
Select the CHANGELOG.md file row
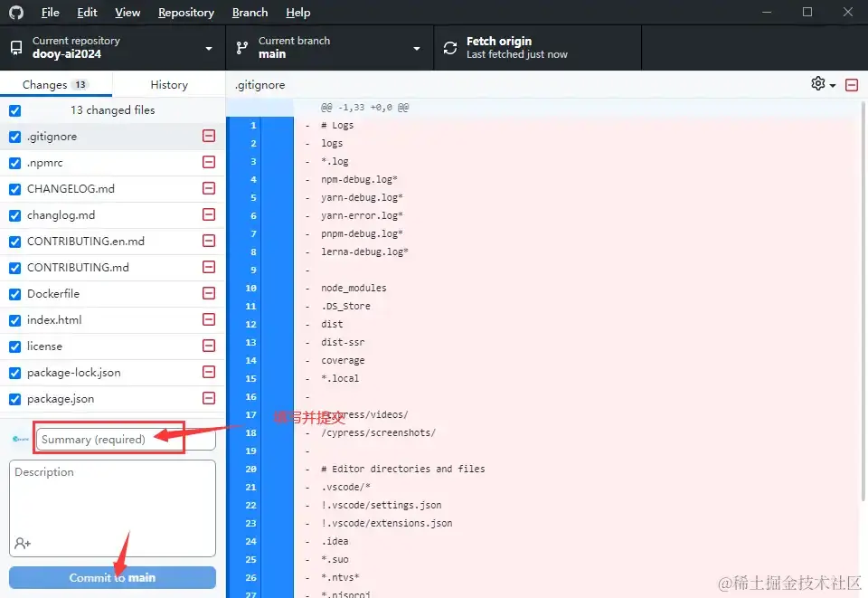[112, 189]
